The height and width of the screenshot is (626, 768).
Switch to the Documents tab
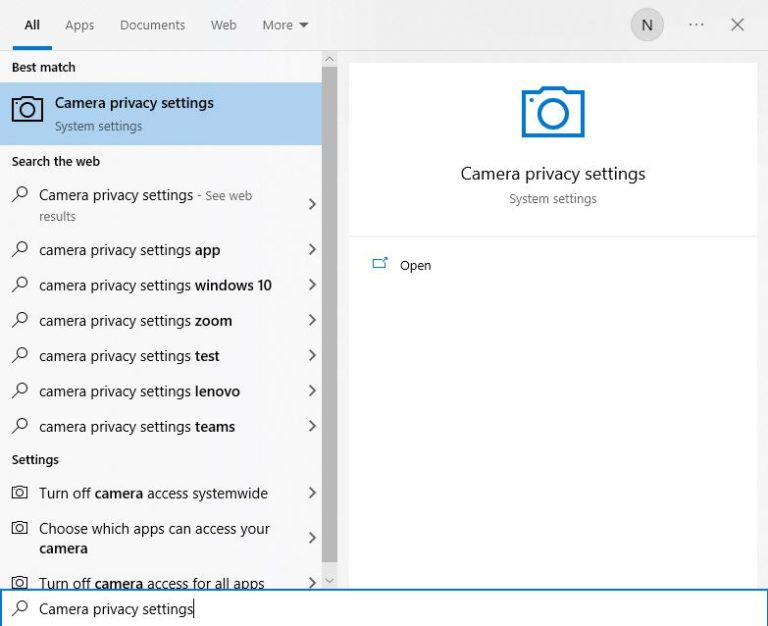click(x=152, y=25)
